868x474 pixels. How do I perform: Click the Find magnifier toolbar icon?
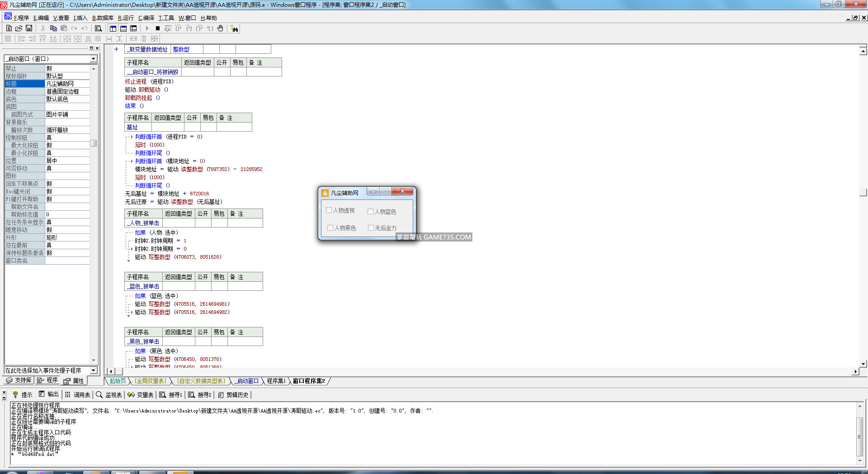pyautogui.click(x=98, y=28)
